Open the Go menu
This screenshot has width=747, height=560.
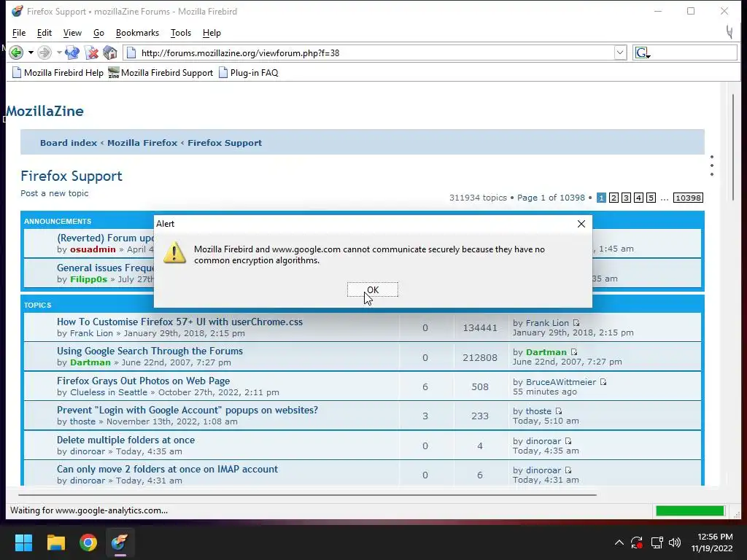(x=98, y=33)
